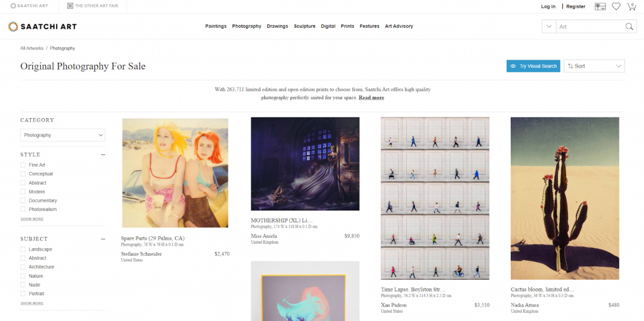The image size is (644, 321).
Task: Check the Abstract subject checkbox
Action: (23, 258)
